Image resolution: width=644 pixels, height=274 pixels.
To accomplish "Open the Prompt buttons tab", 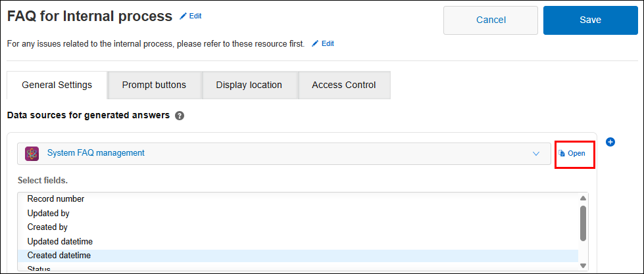I will pos(154,85).
